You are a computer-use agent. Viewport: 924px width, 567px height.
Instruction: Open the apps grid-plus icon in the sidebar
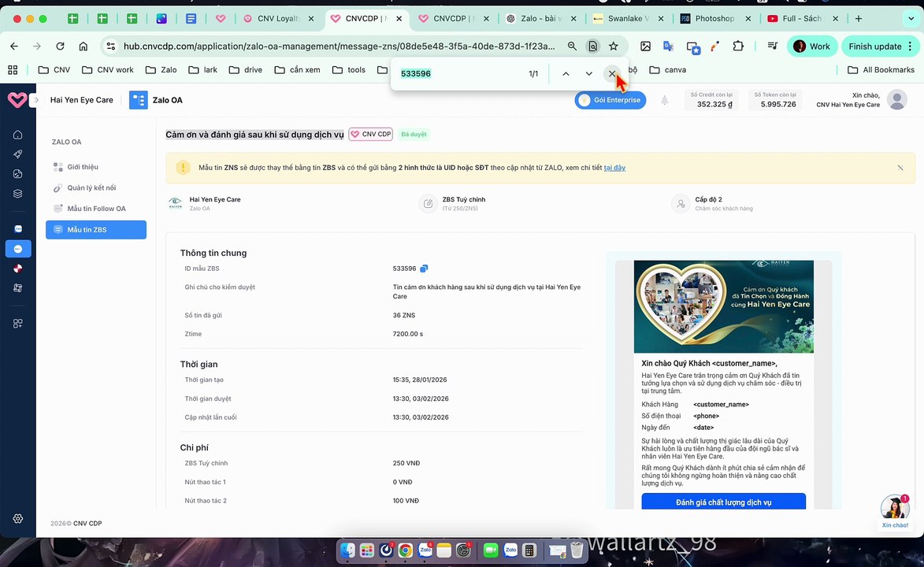point(17,323)
